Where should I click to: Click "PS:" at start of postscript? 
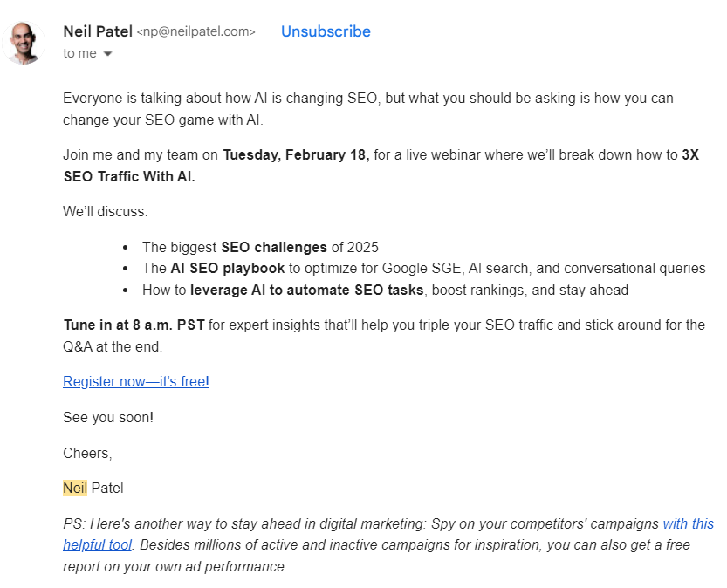pyautogui.click(x=74, y=524)
